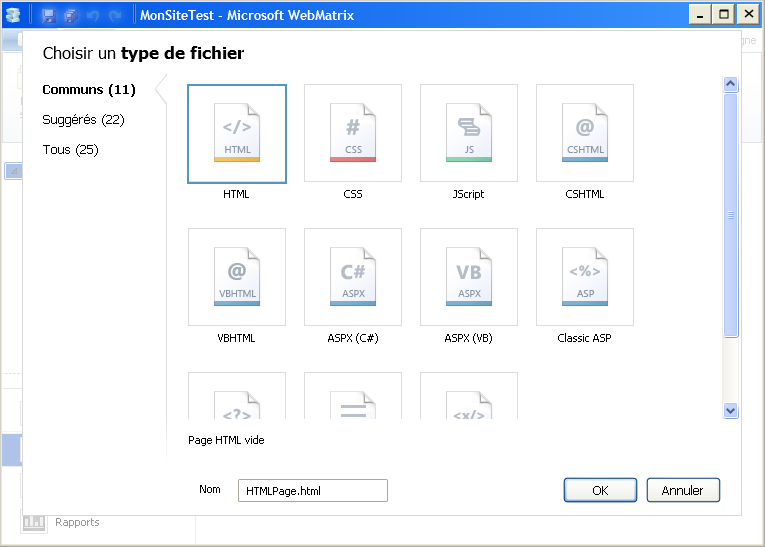Choose the CSS file type icon

point(353,134)
